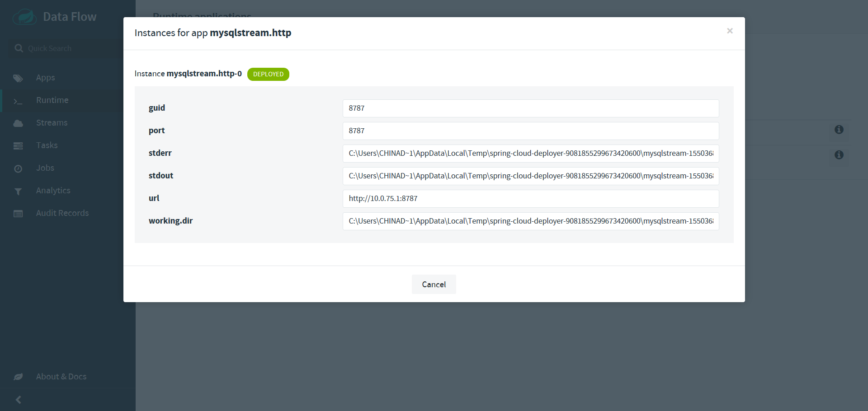Image resolution: width=868 pixels, height=411 pixels.
Task: Click the stdout label
Action: pyautogui.click(x=161, y=176)
